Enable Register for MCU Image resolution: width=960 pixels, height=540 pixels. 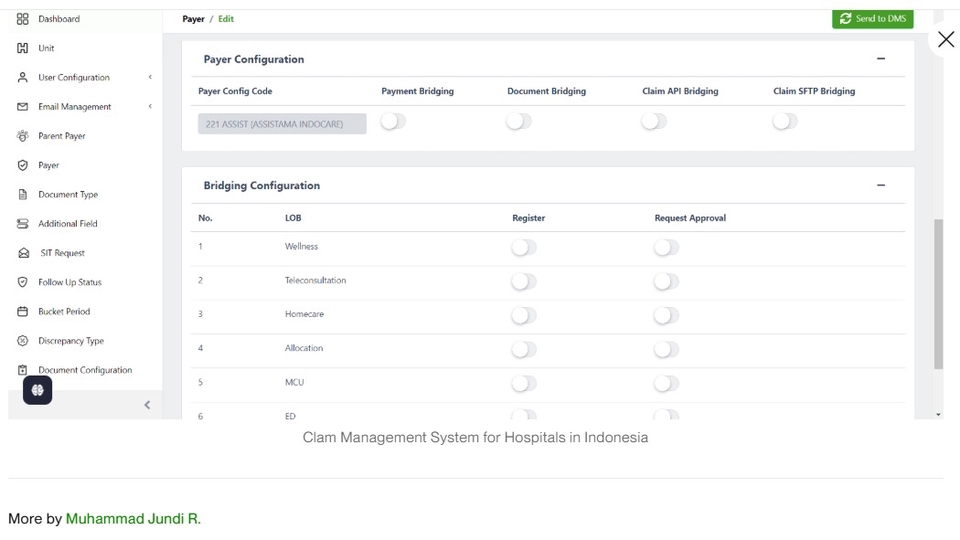[524, 384]
